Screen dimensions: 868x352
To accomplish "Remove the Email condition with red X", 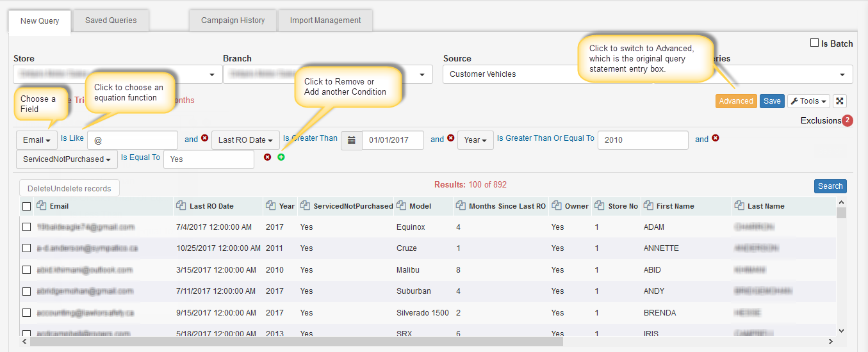I will click(205, 138).
